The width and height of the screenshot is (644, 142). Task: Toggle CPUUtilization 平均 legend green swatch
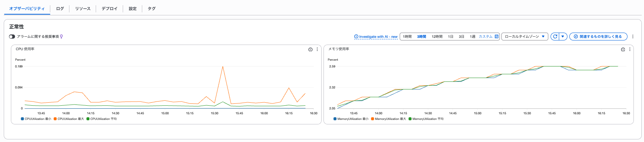point(88,119)
